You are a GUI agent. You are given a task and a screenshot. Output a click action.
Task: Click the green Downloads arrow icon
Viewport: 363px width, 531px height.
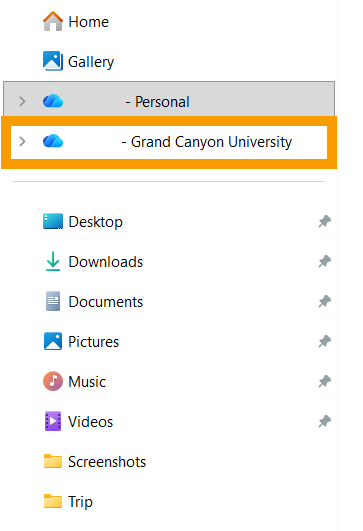click(53, 261)
